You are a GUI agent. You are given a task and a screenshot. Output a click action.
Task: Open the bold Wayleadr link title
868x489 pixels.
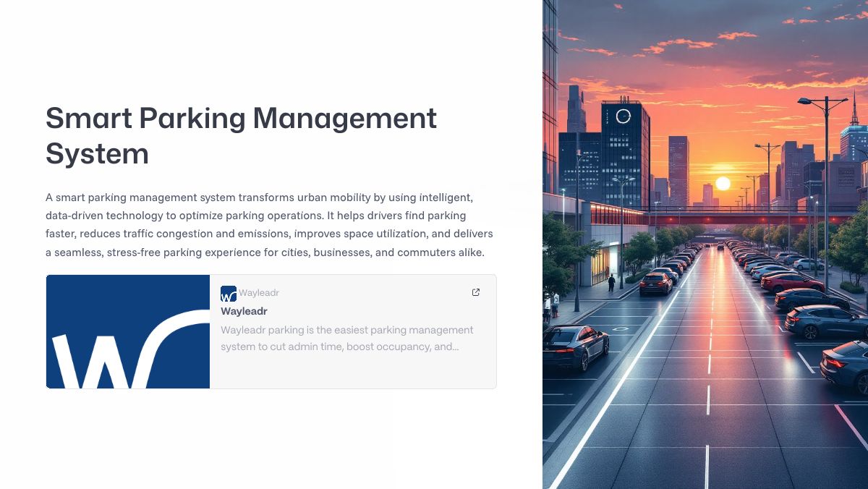(x=244, y=311)
